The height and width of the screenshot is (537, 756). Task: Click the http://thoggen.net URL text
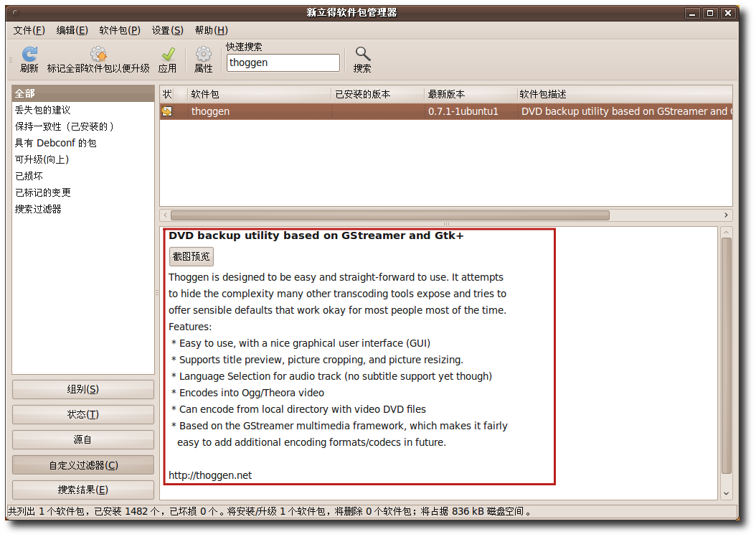point(210,475)
